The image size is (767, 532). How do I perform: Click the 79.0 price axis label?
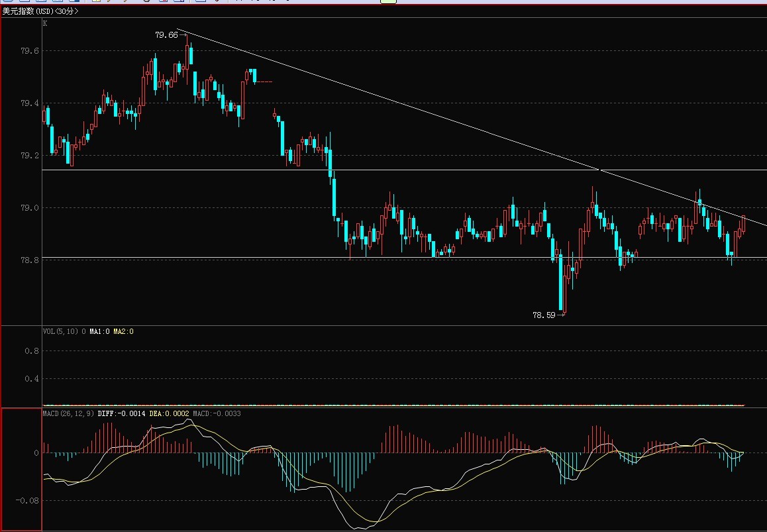pyautogui.click(x=30, y=208)
